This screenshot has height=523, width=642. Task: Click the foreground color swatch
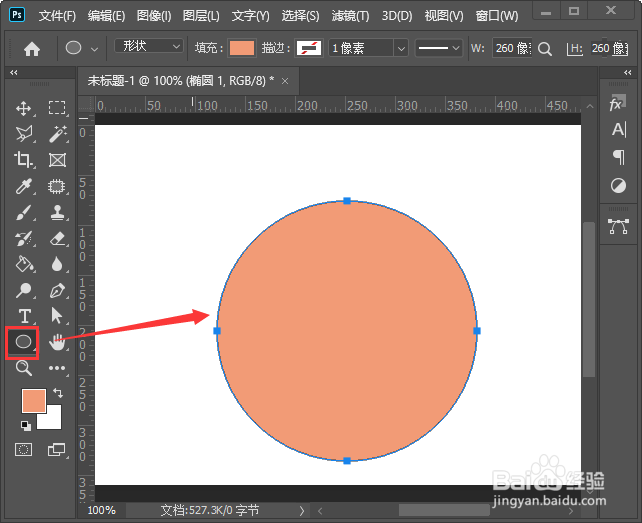point(34,401)
